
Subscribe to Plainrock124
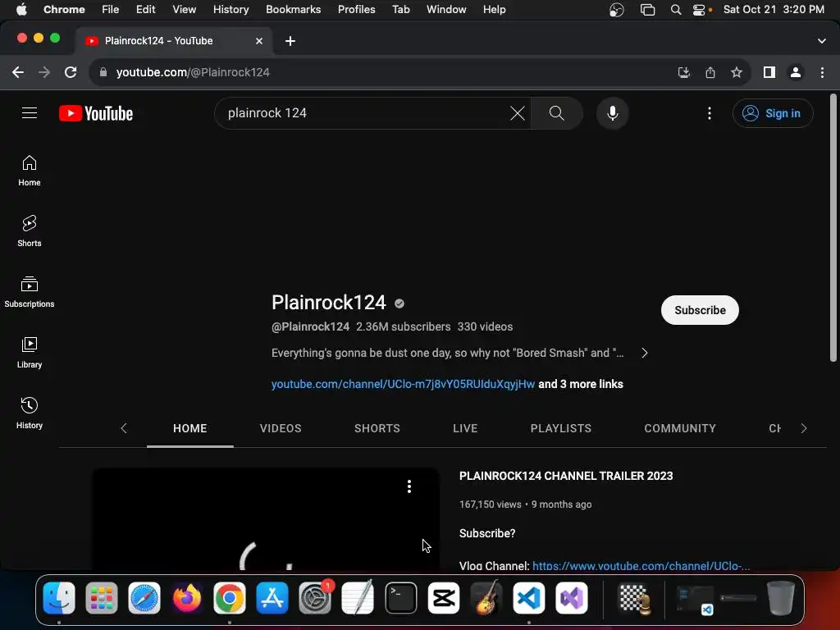pyautogui.click(x=700, y=310)
